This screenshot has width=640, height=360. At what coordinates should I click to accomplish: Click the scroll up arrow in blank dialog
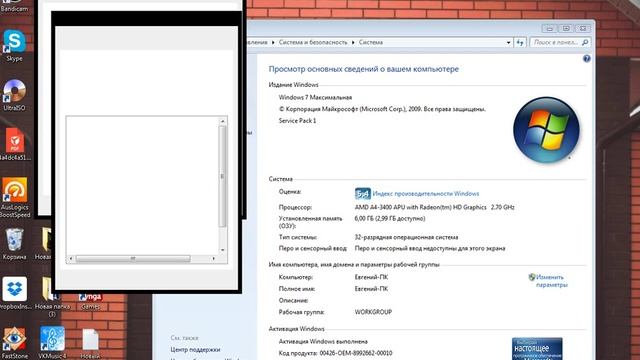(x=222, y=121)
